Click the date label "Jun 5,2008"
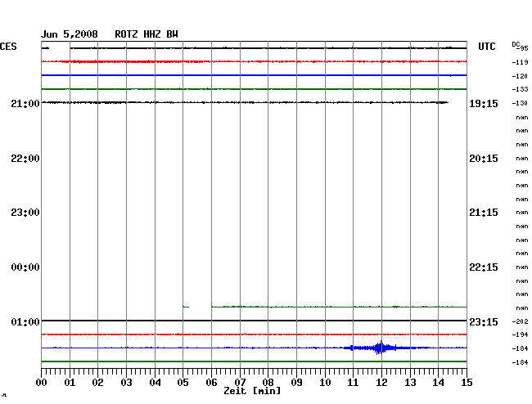Image resolution: width=532 pixels, height=404 pixels. (70, 34)
